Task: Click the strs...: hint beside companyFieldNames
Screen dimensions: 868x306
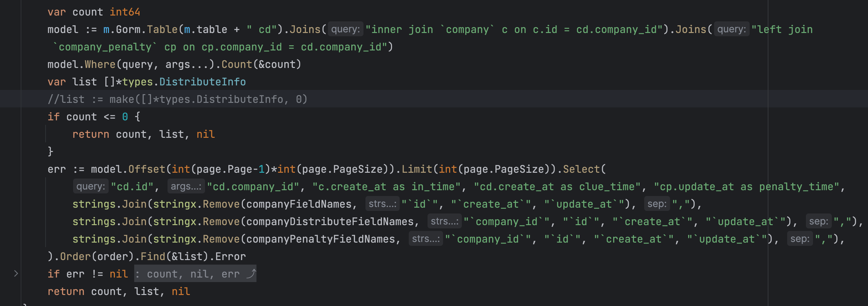Action: (382, 203)
